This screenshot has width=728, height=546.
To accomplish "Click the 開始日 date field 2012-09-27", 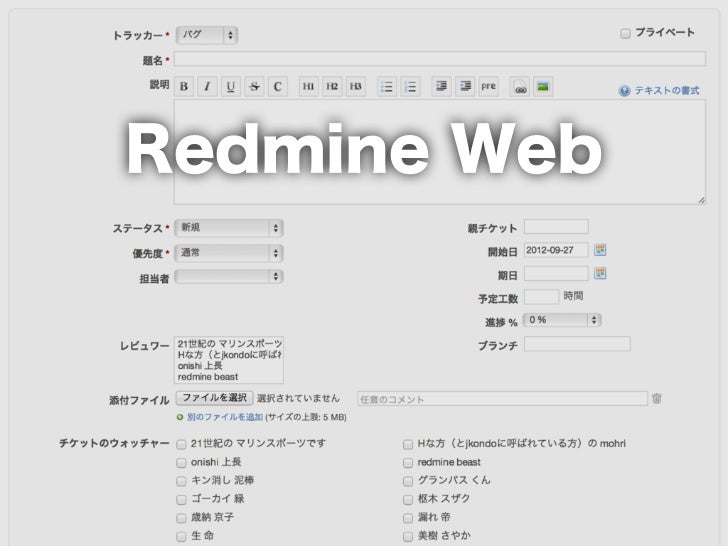I will pos(556,250).
